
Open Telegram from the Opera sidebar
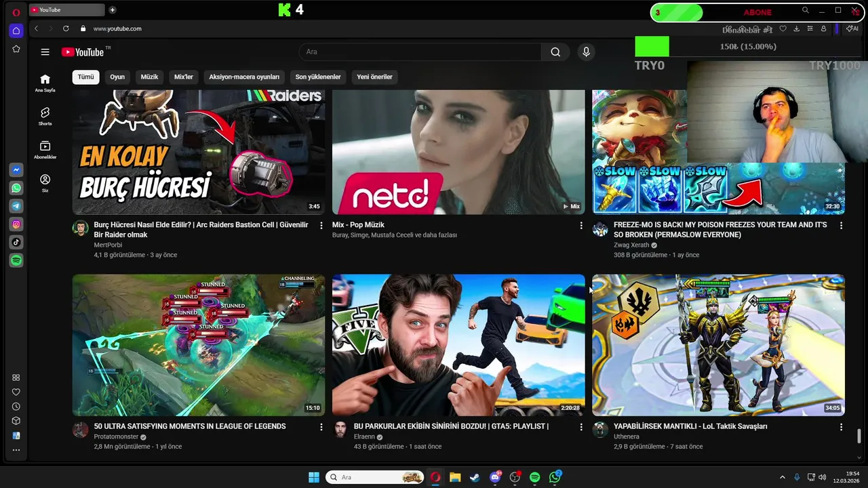(x=16, y=206)
